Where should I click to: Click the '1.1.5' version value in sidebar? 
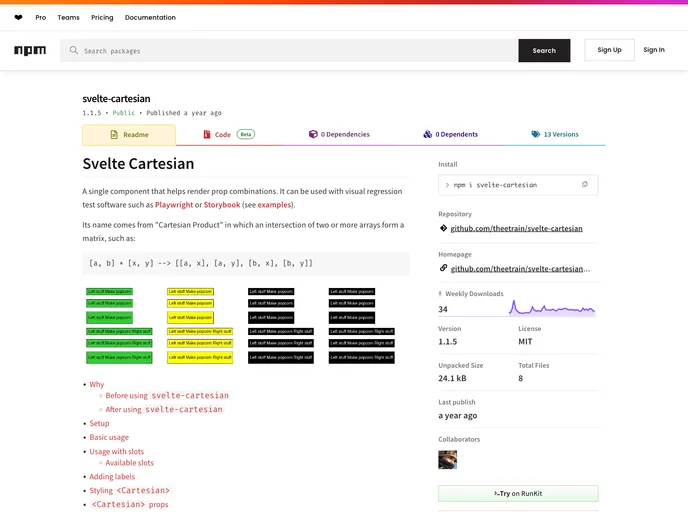(x=448, y=342)
